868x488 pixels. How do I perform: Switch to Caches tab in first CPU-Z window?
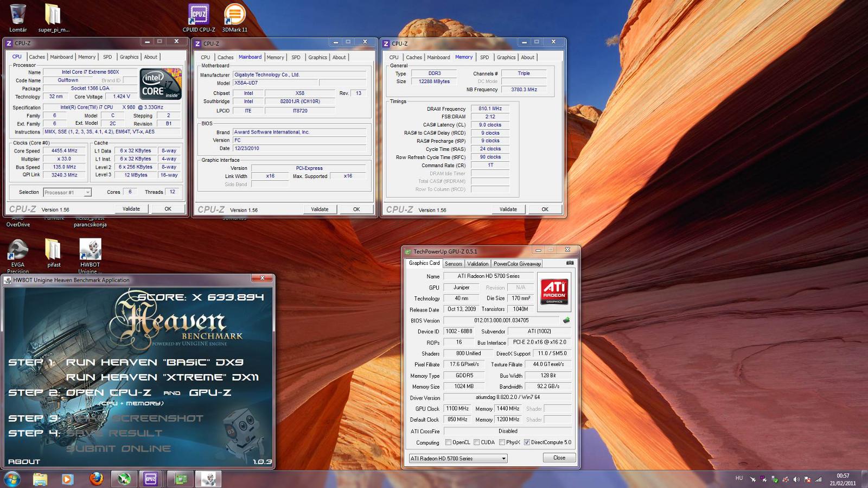pos(37,57)
